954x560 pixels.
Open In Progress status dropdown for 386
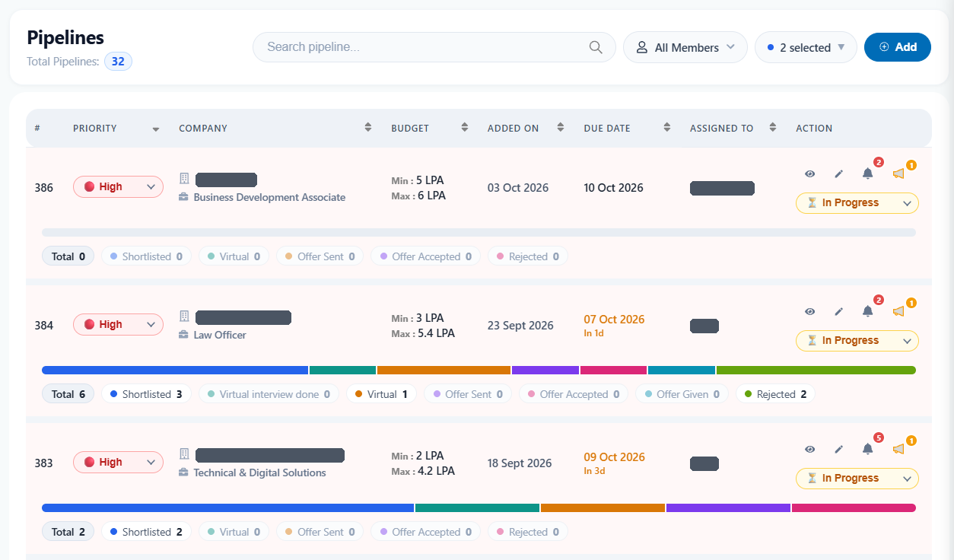coord(857,203)
